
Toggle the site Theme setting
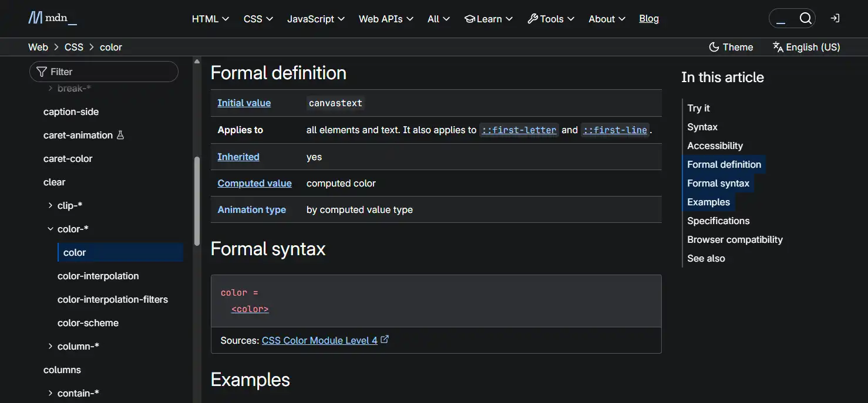pyautogui.click(x=731, y=46)
